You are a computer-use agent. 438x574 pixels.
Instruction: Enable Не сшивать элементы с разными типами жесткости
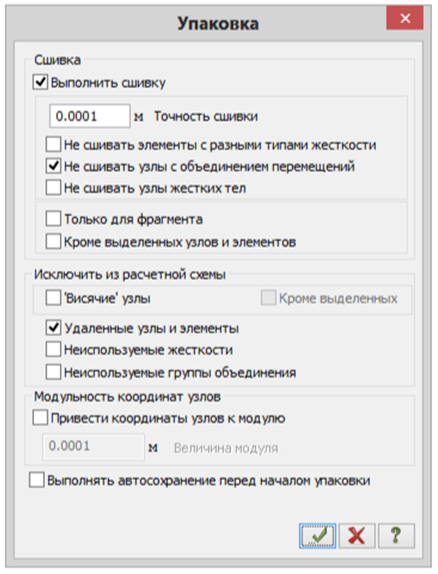[x=53, y=145]
